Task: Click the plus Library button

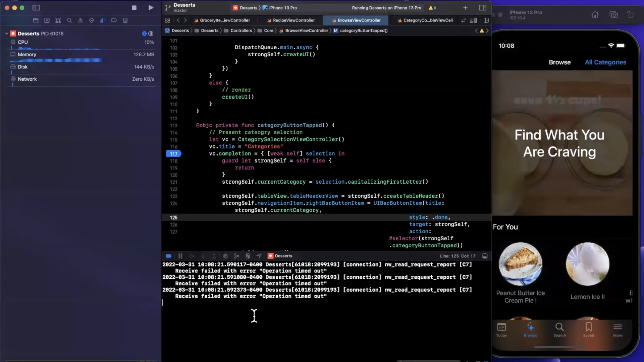Action: [465, 8]
